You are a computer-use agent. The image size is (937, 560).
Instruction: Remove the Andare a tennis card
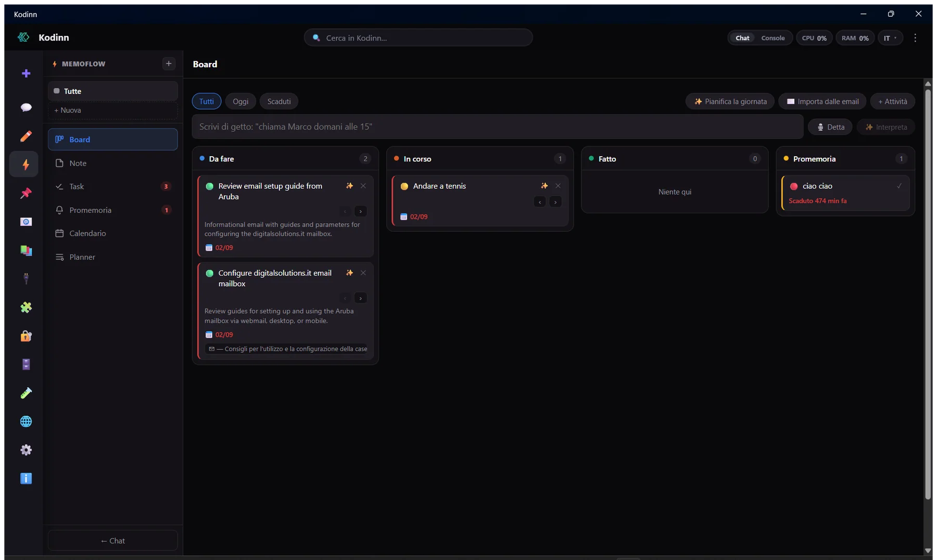pos(558,186)
